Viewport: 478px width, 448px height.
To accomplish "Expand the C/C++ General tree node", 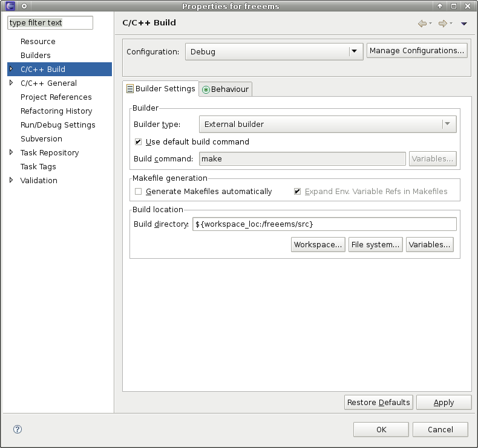I will 11,83.
